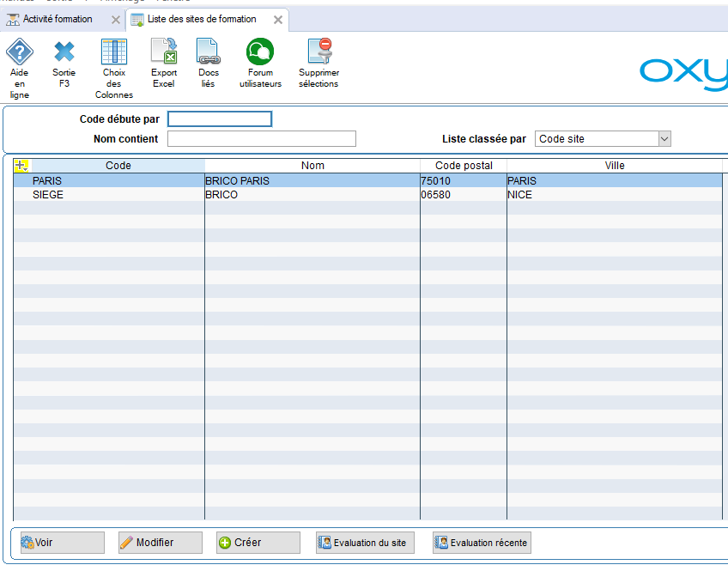Click the Supprimer sélections filter icon
The height and width of the screenshot is (571, 728).
(319, 51)
